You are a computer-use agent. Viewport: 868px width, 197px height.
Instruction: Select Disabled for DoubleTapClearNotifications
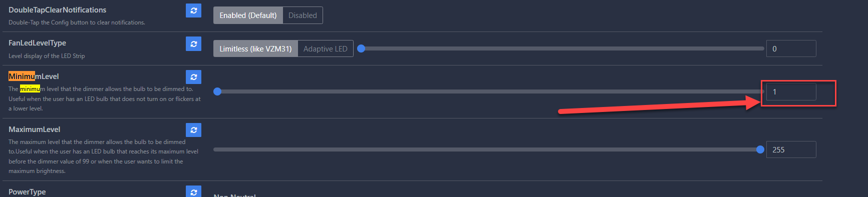point(303,15)
